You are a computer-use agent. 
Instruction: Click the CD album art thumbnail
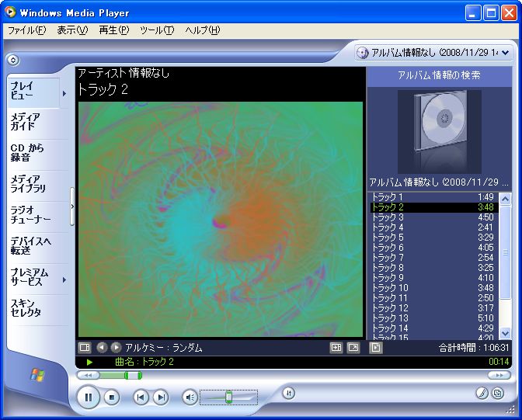click(x=440, y=132)
